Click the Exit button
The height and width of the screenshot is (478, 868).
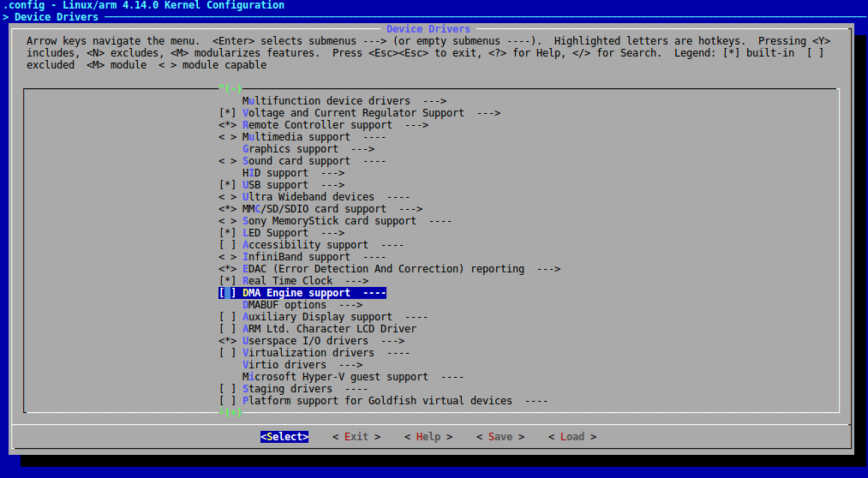tap(356, 437)
